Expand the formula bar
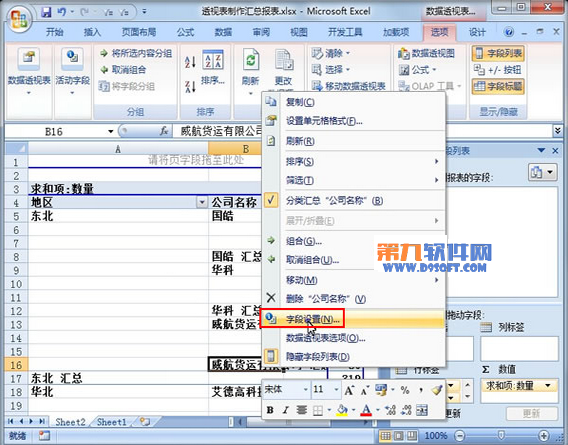568x445 pixels. [x=557, y=131]
